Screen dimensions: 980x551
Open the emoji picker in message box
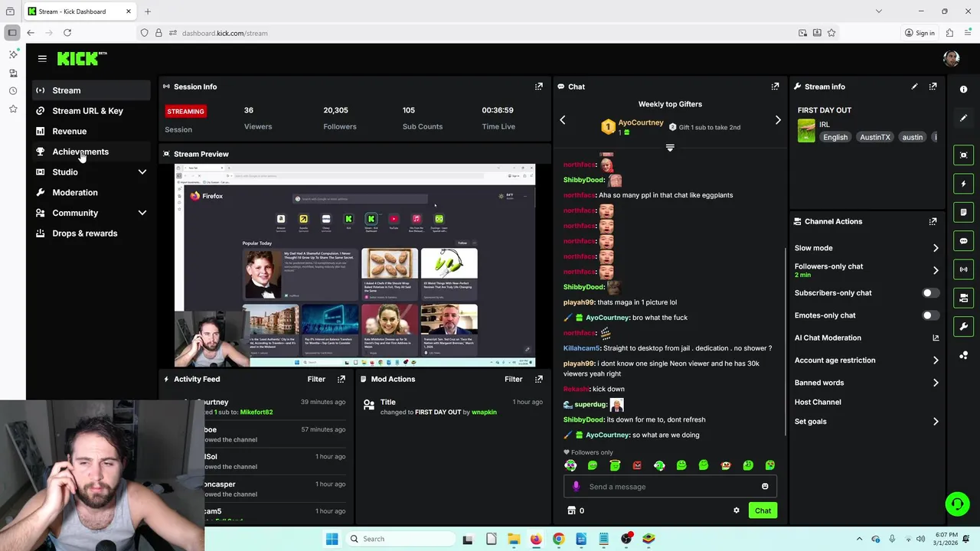point(765,487)
